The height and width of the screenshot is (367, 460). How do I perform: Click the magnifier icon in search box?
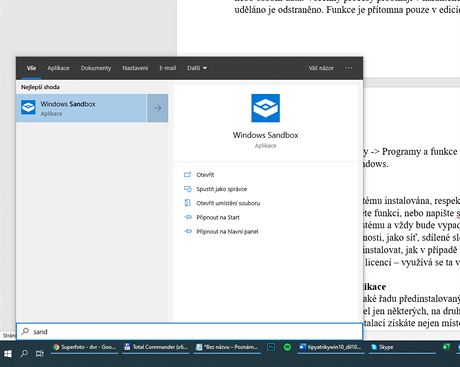(25, 331)
